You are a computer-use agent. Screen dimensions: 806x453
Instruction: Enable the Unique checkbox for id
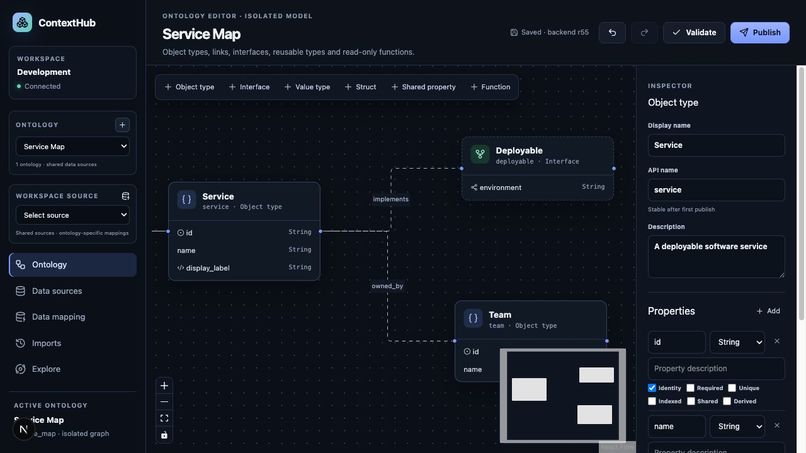[x=732, y=388]
